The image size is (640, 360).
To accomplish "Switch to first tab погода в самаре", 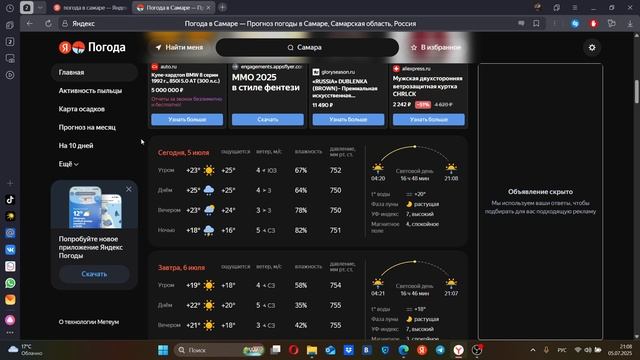I will tap(90, 8).
